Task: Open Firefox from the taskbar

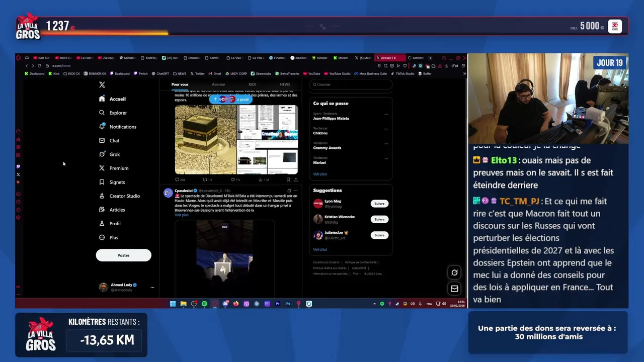Action: [235, 304]
